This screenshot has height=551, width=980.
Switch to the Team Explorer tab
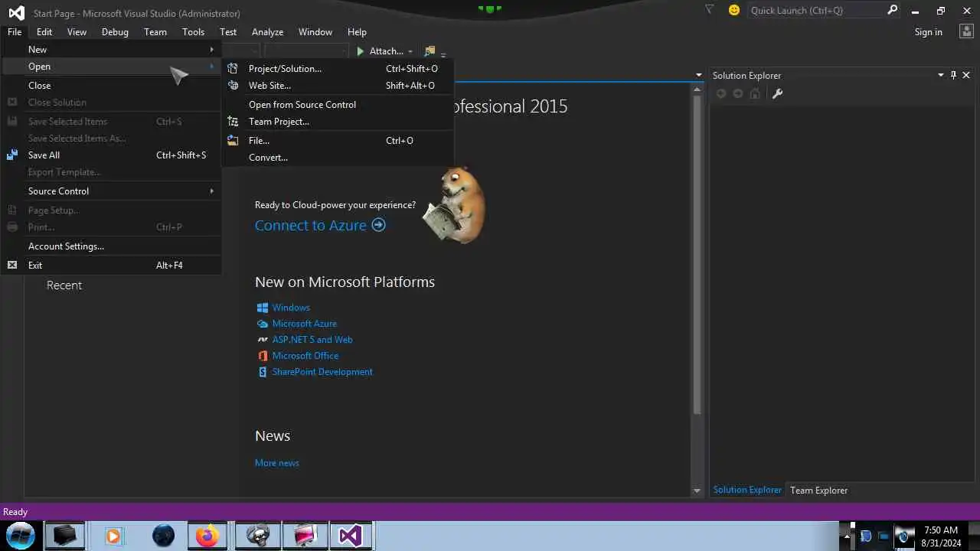(x=818, y=490)
